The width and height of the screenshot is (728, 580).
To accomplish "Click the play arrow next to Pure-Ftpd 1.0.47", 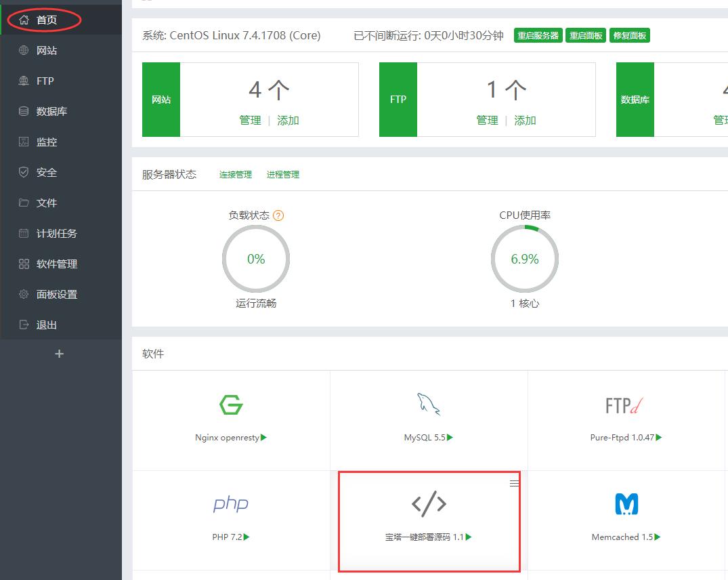I will pyautogui.click(x=659, y=438).
